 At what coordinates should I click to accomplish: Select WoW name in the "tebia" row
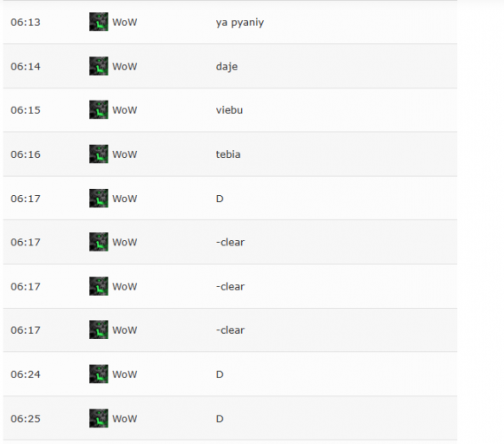point(125,154)
